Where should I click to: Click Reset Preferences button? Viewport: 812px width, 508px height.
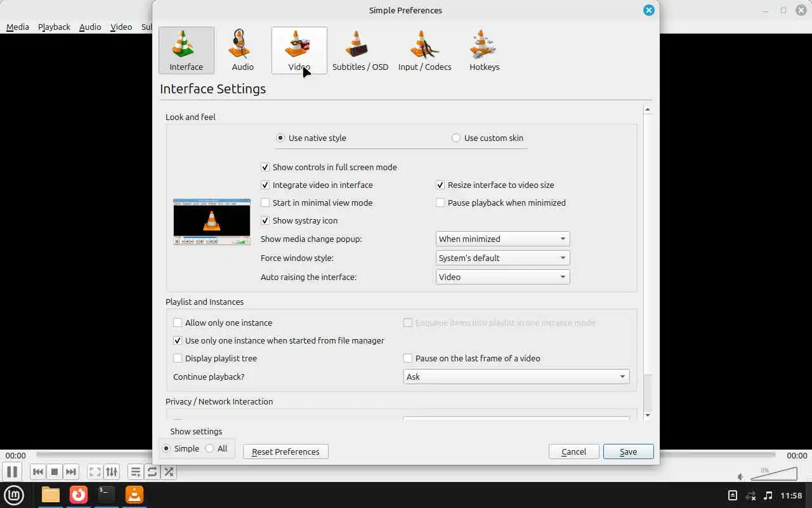285,451
